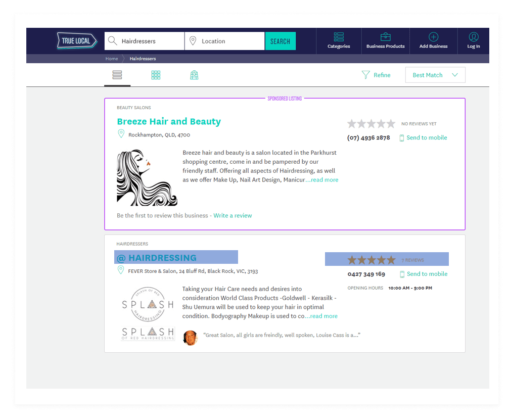Viewport: 509px width, 420px height.
Task: Click Write a review link
Action: pyautogui.click(x=233, y=215)
